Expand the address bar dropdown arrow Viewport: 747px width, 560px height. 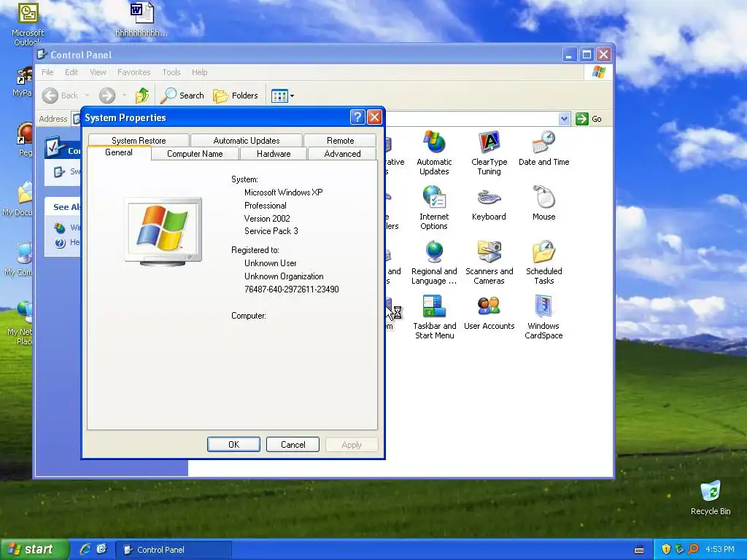click(x=564, y=119)
